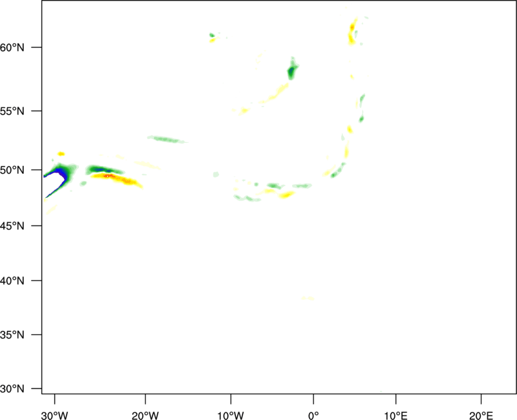Click the 10°E longitude label
Viewport: 517px width, 420px height.
coord(396,415)
